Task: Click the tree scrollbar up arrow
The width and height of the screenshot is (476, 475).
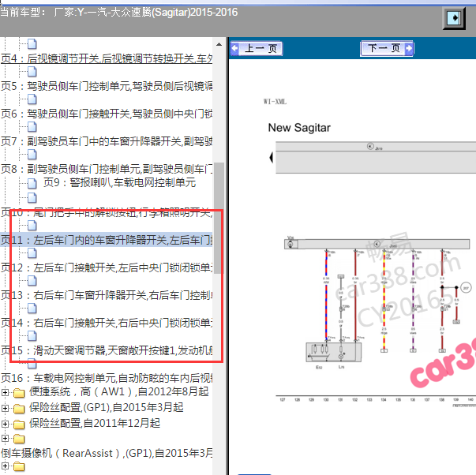Action: (219, 44)
